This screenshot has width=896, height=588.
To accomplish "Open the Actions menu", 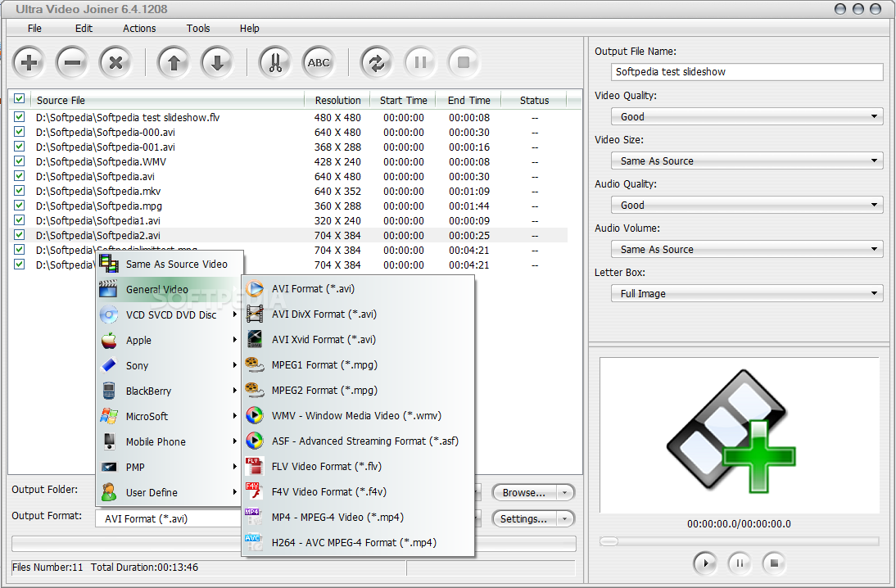I will coord(139,28).
